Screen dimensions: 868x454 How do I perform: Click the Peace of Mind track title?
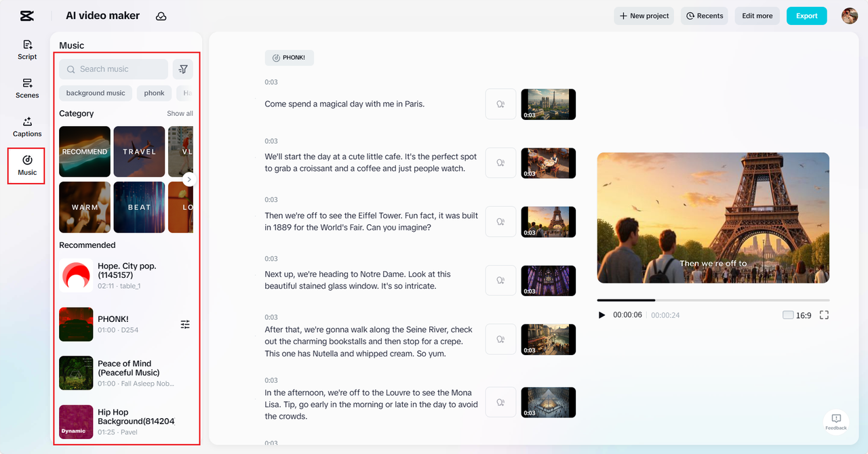(x=129, y=368)
